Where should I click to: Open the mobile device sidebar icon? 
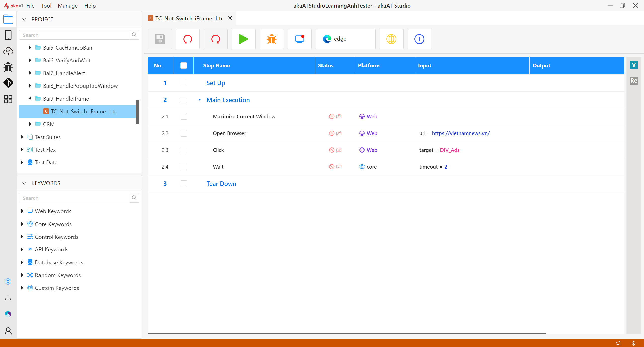pos(8,35)
